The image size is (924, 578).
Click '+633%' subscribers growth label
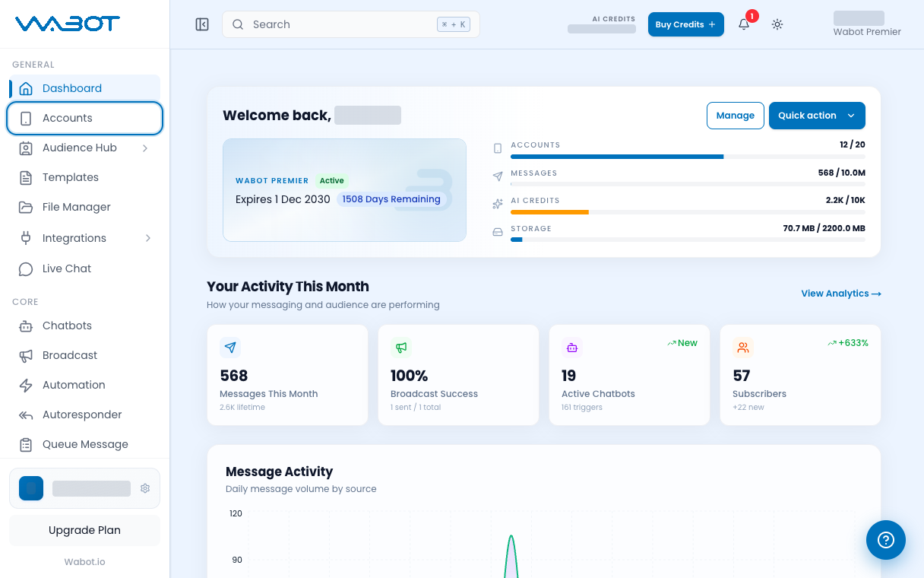click(848, 343)
